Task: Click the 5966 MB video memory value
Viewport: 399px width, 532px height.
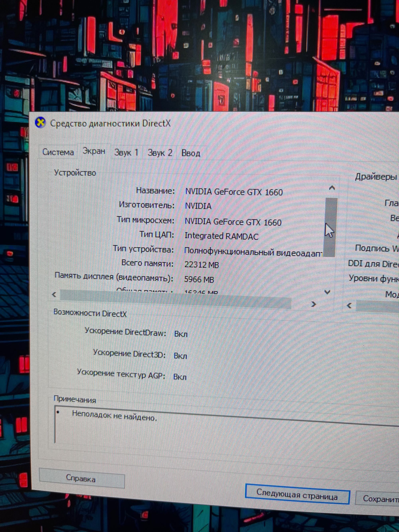Action: 199,279
